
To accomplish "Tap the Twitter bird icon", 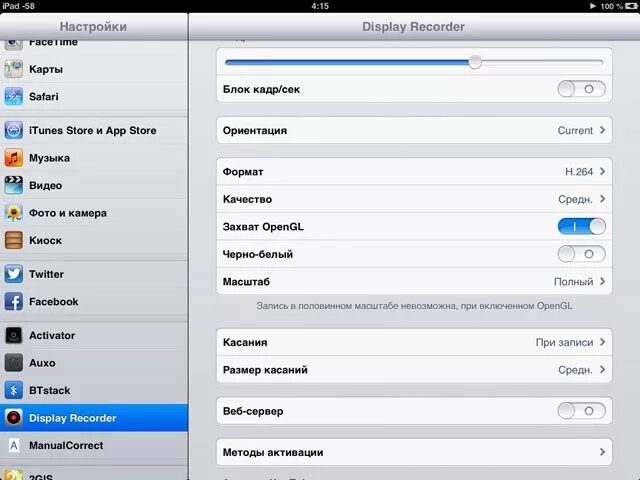I will [x=13, y=274].
